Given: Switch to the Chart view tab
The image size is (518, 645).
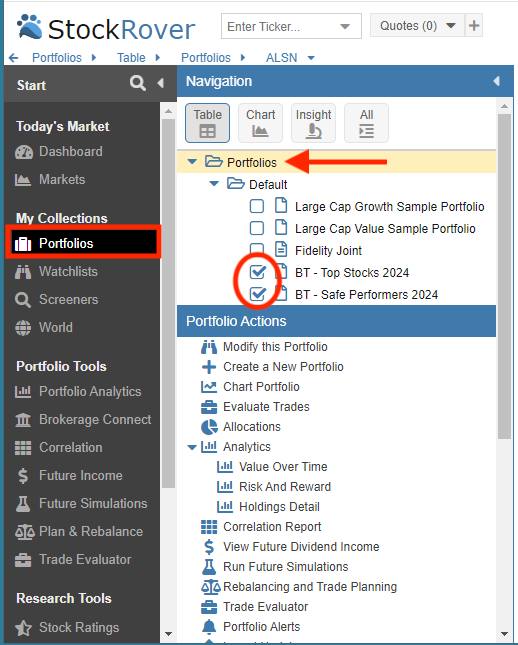Looking at the screenshot, I should coord(260,123).
